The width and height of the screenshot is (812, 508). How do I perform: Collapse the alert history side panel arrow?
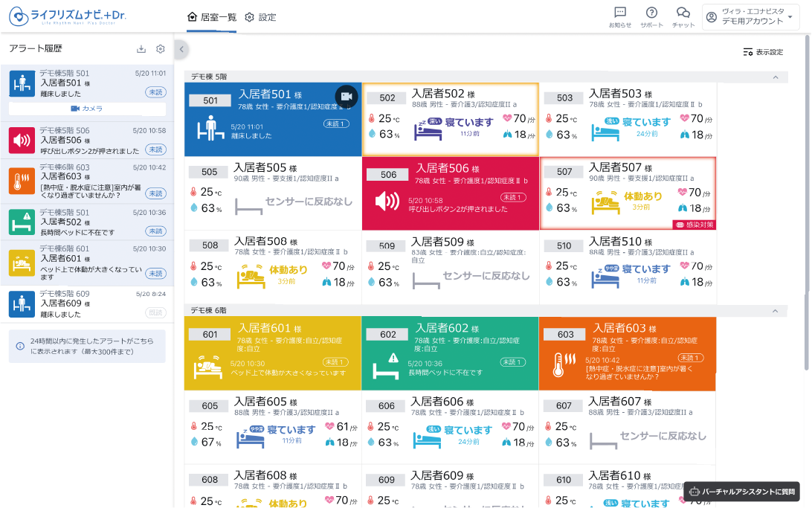tap(181, 49)
